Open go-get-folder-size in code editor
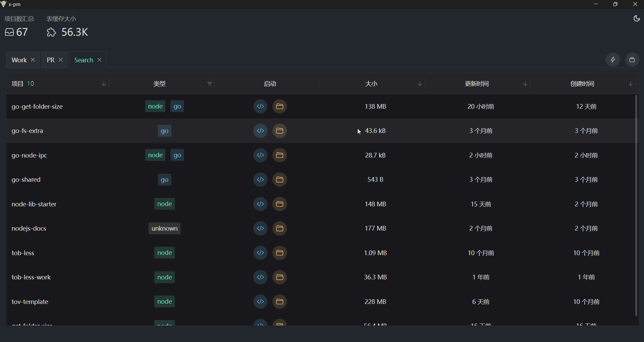This screenshot has width=644, height=342. 260,106
